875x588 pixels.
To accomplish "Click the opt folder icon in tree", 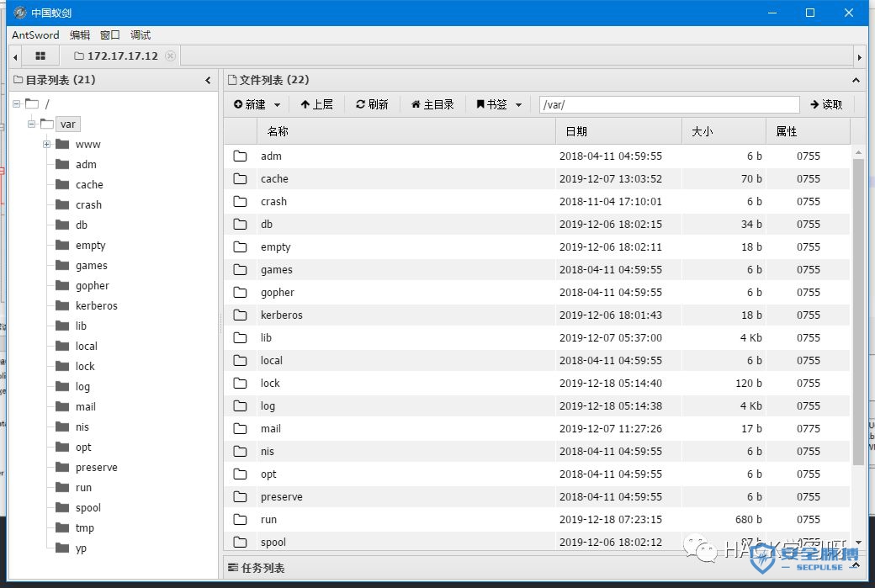I will [62, 447].
